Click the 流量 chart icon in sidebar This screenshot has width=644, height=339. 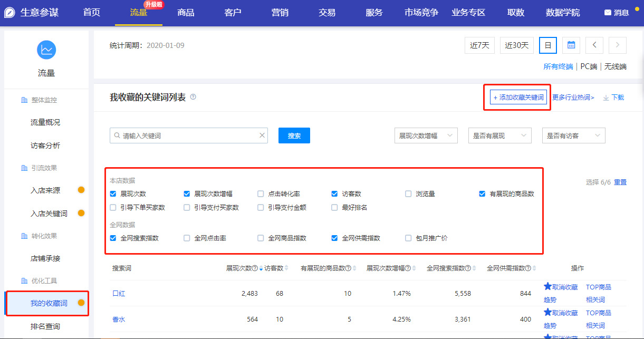point(46,50)
